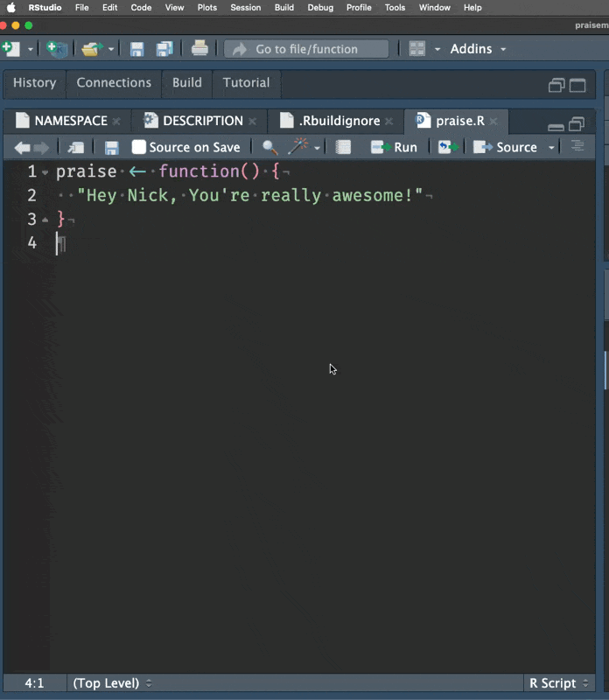
Task: Collapse the praise function fold on line 1
Action: [x=45, y=172]
